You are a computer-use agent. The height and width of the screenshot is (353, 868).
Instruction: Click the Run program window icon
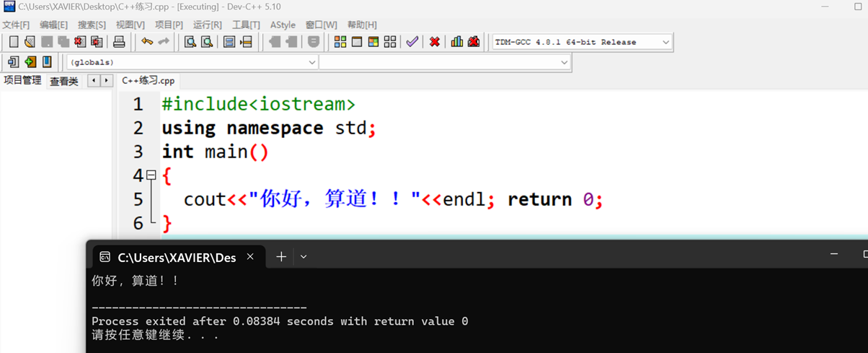coord(357,42)
